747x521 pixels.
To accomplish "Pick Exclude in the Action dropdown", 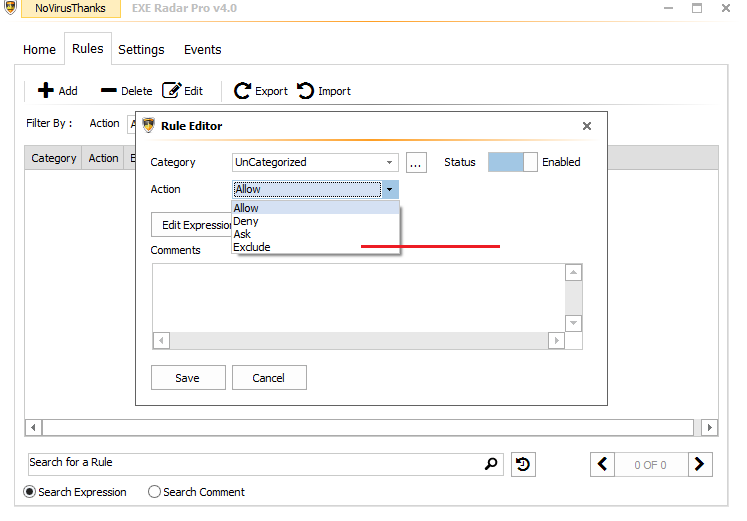I will [x=252, y=247].
